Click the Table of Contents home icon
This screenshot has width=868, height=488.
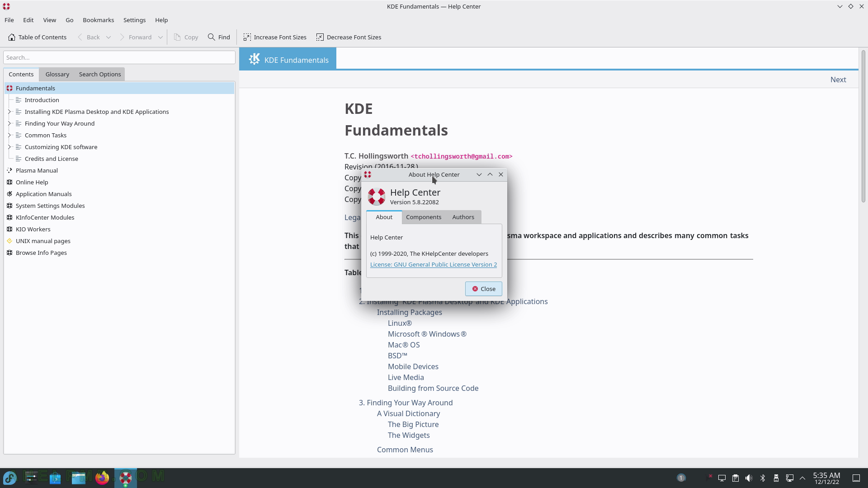pyautogui.click(x=12, y=37)
